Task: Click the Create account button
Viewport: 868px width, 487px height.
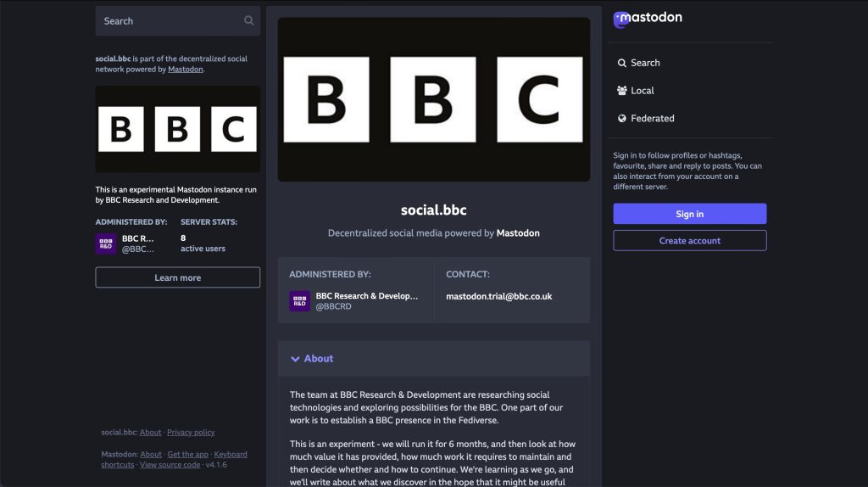Action: (690, 240)
